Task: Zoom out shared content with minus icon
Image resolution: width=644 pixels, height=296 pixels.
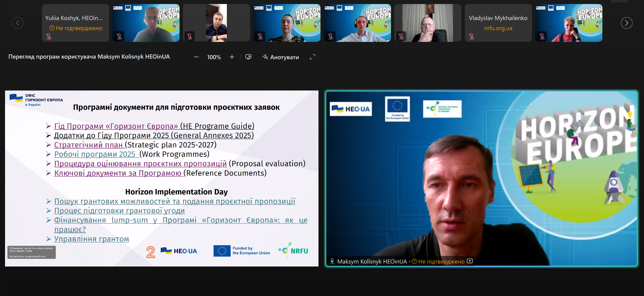Action: (196, 57)
